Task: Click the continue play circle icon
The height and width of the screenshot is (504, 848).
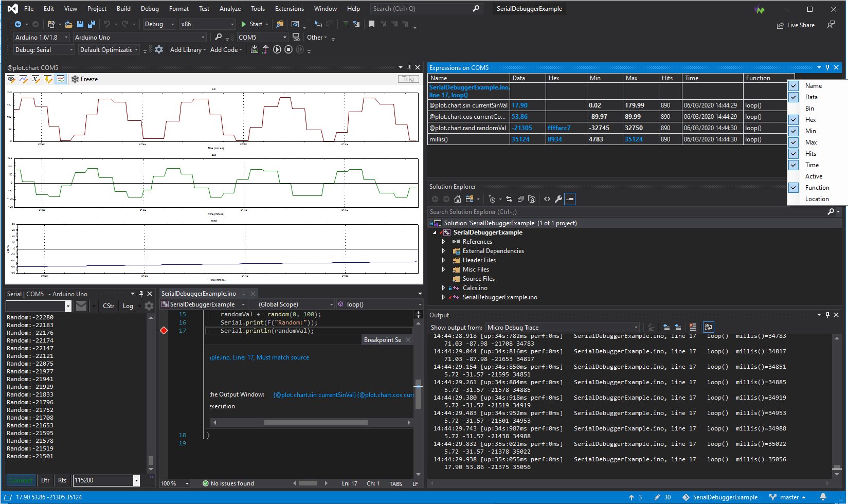Action: coord(277,49)
